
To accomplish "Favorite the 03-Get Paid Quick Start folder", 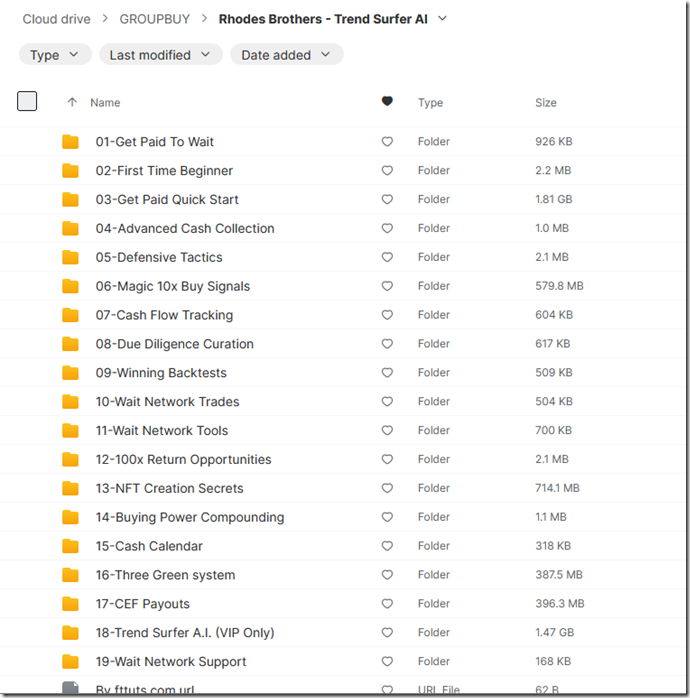I will point(387,200).
